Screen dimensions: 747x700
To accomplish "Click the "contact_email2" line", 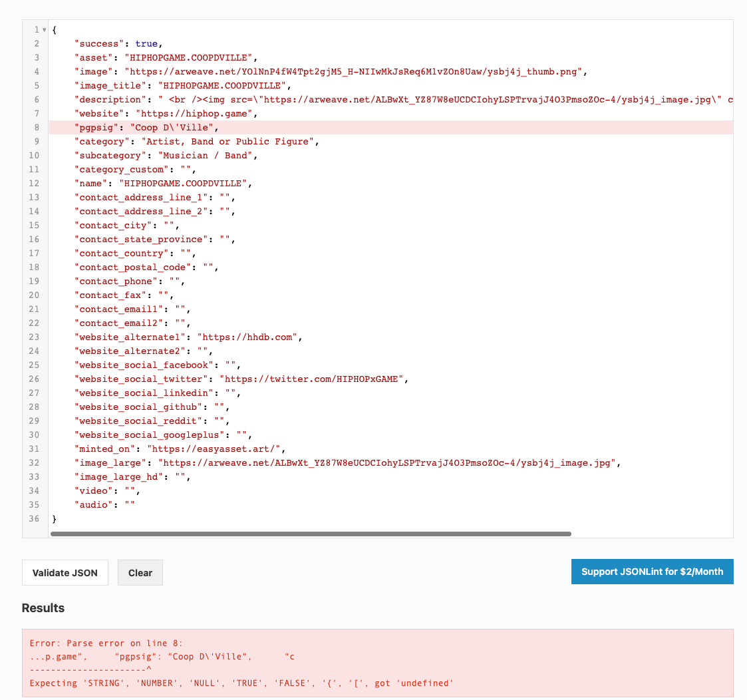I will tap(132, 323).
